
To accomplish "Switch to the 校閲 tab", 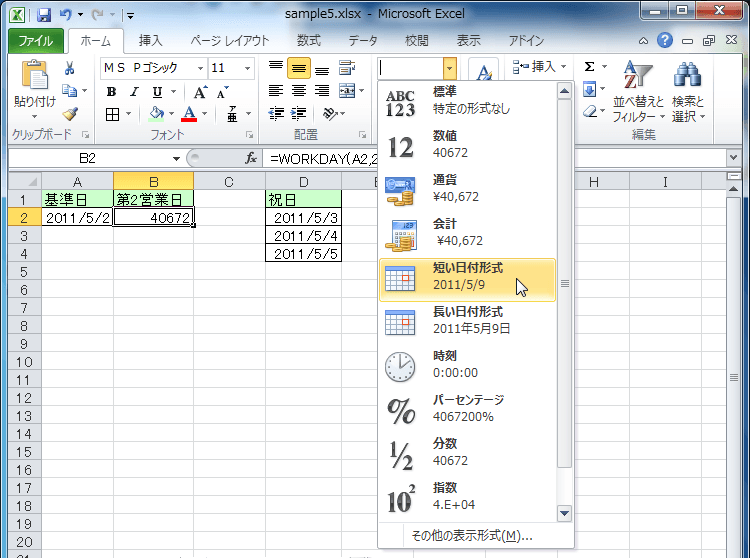I will pos(417,41).
